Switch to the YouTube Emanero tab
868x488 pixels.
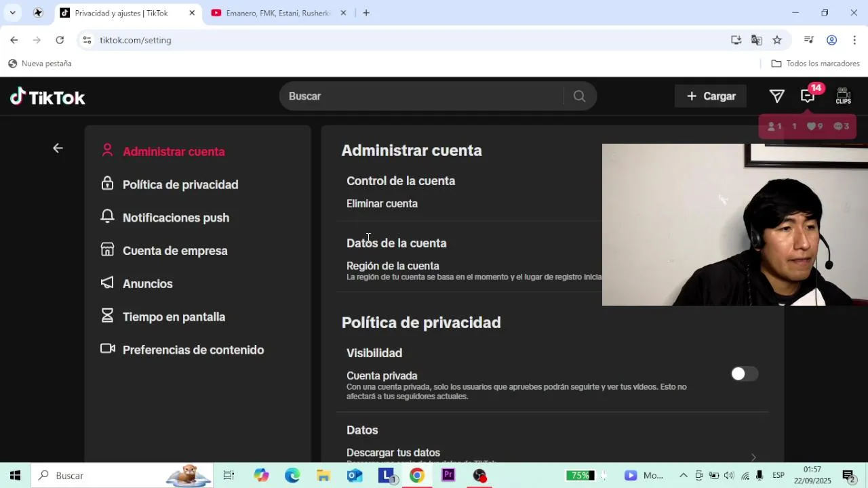(279, 13)
